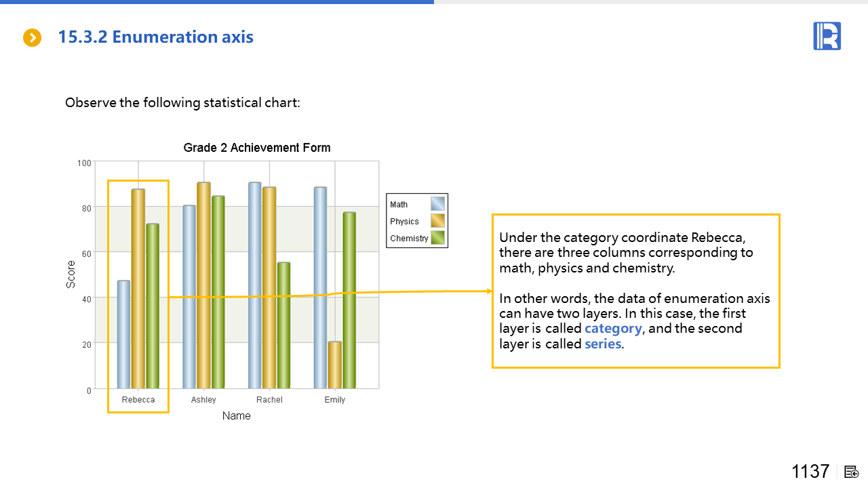Click the slide notes icon beside 1137

(852, 472)
